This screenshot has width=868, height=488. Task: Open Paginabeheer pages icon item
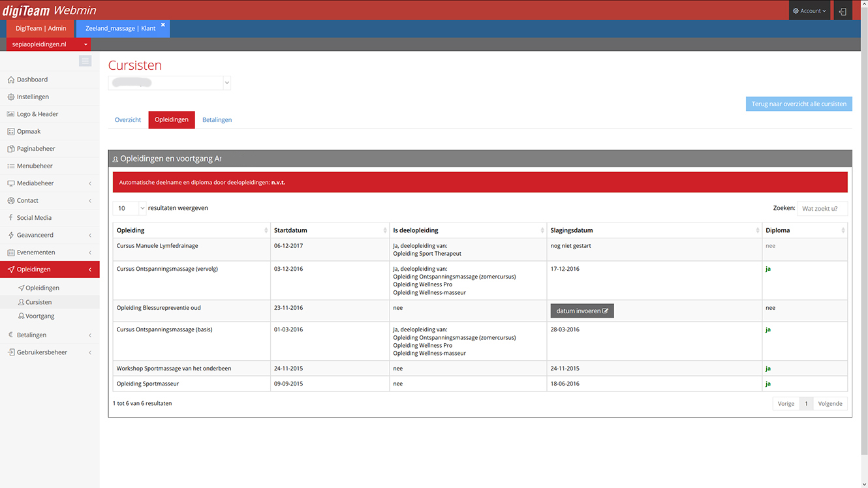(10, 149)
